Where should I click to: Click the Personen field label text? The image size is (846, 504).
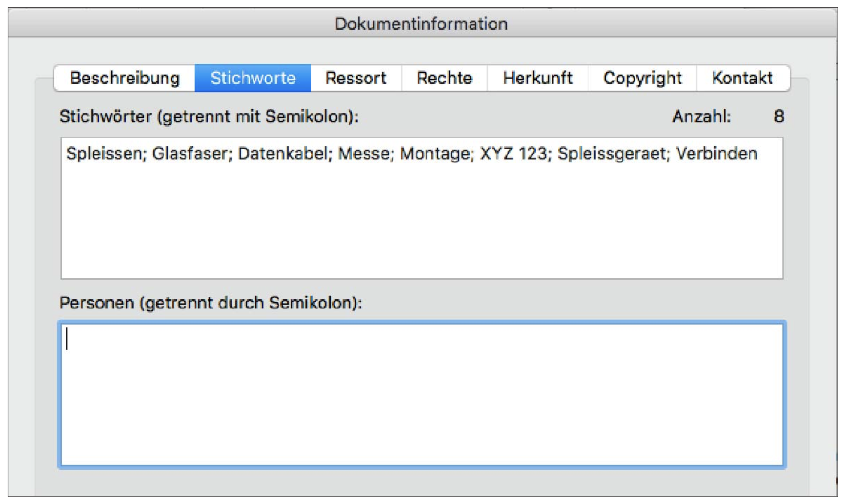tap(210, 303)
